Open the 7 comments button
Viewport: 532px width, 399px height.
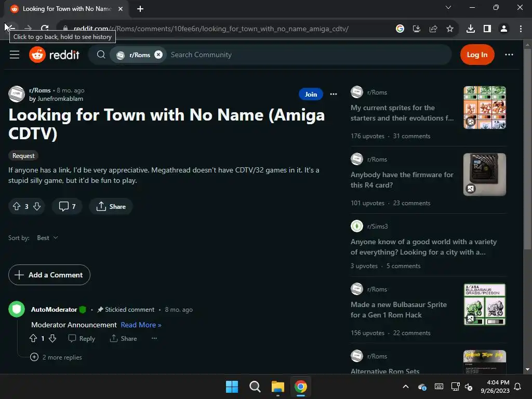[x=67, y=206]
